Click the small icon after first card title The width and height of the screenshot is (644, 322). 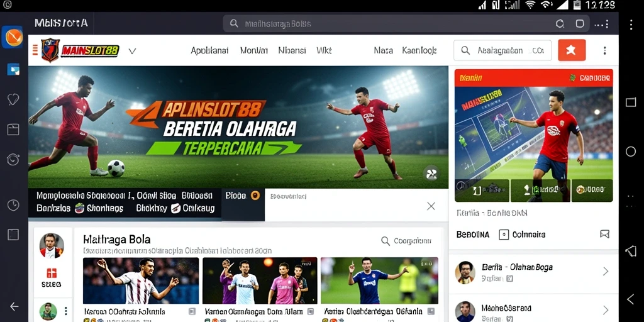(x=192, y=311)
